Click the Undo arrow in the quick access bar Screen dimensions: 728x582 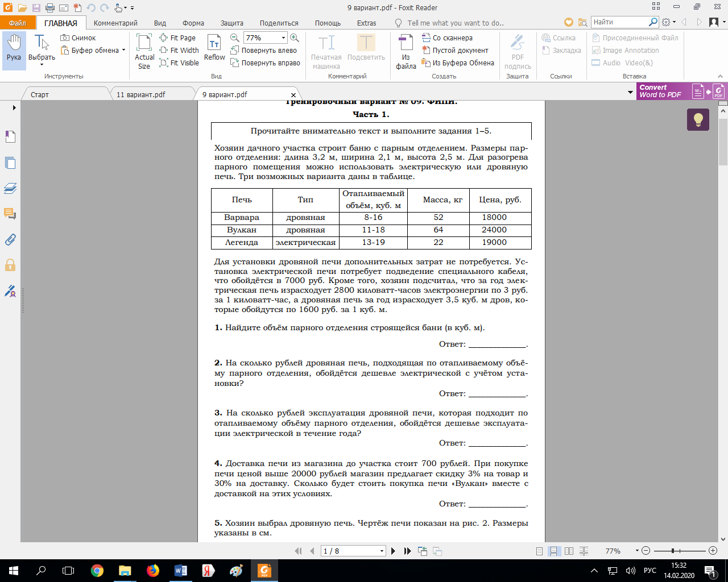tap(91, 8)
